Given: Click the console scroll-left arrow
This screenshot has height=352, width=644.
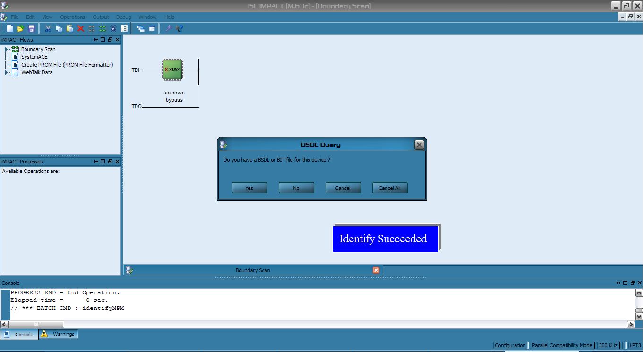Looking at the screenshot, I should tap(4, 325).
